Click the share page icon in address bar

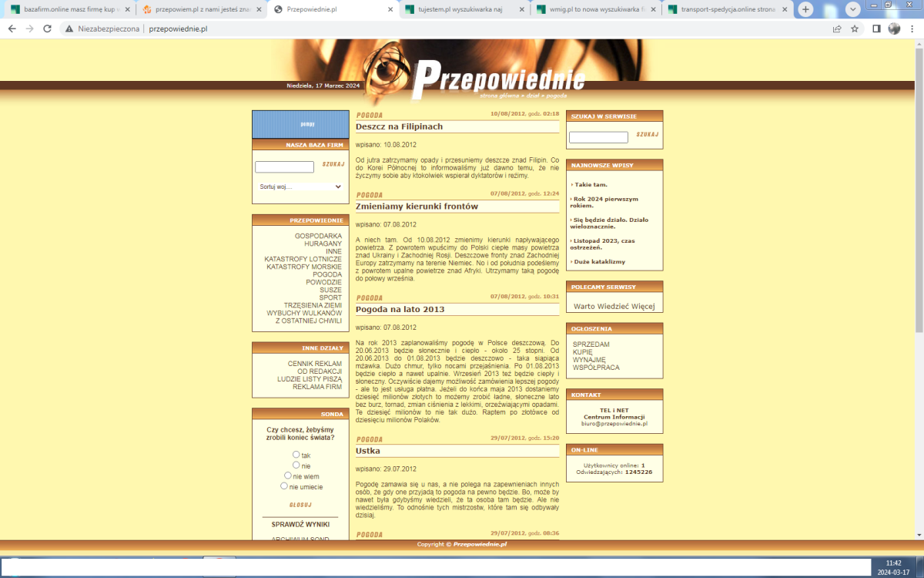coord(836,29)
